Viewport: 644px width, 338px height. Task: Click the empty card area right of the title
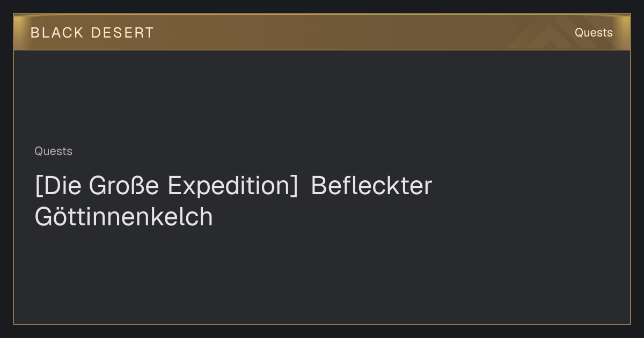[531, 201]
